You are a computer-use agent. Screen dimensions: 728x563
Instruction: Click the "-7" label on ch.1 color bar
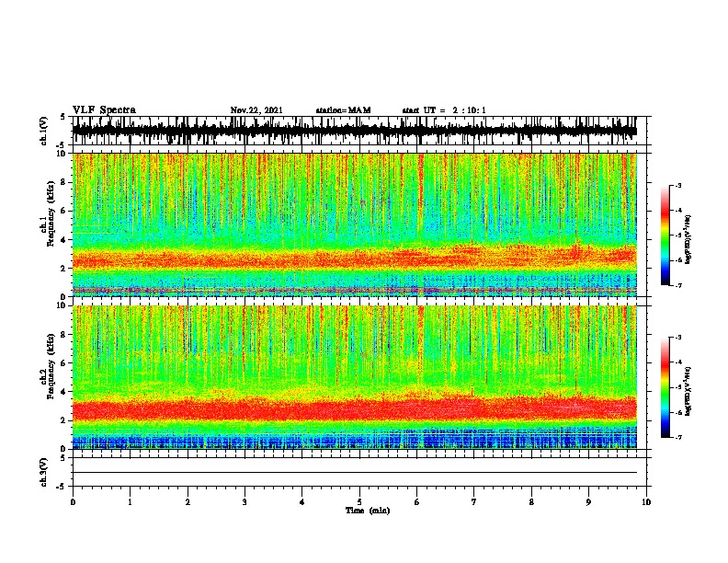pyautogui.click(x=677, y=285)
